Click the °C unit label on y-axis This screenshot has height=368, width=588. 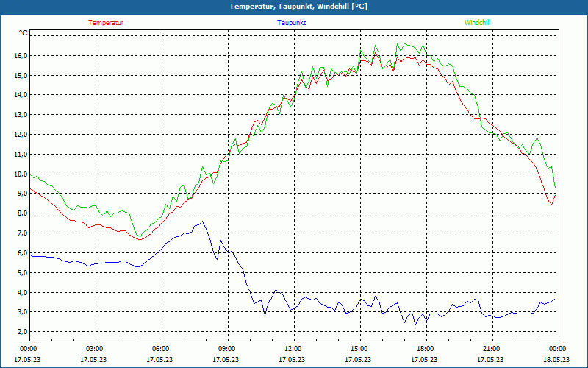24,33
